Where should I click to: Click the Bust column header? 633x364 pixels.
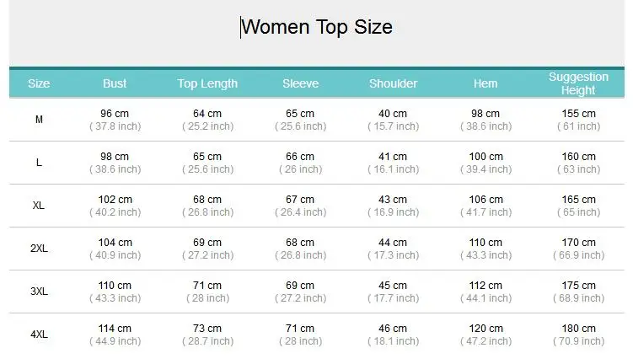115,83
